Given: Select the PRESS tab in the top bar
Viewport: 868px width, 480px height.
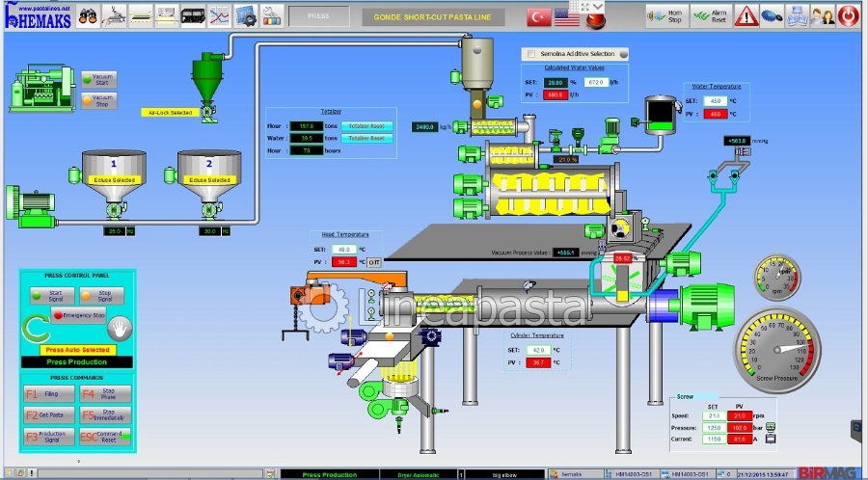Looking at the screenshot, I should click(317, 16).
